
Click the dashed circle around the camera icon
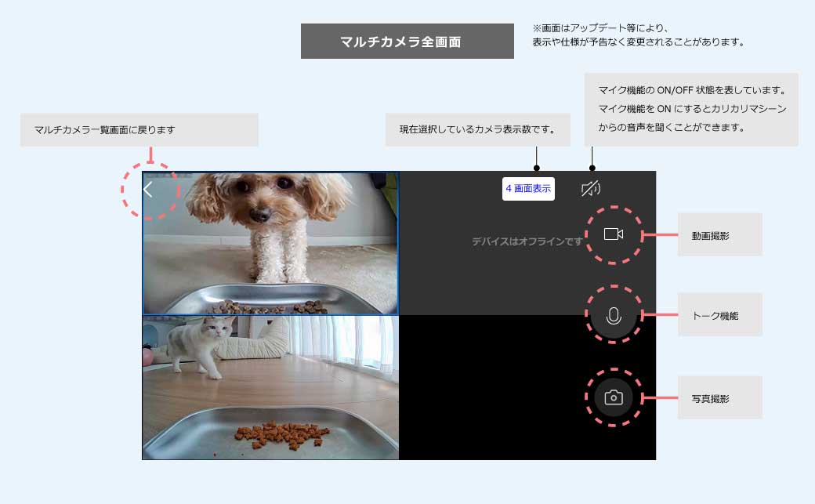point(613,397)
